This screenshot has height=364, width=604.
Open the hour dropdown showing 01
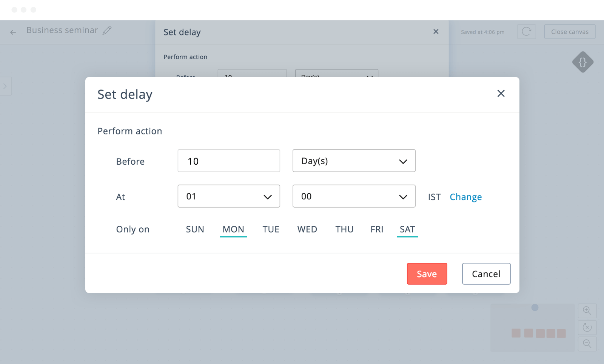229,196
